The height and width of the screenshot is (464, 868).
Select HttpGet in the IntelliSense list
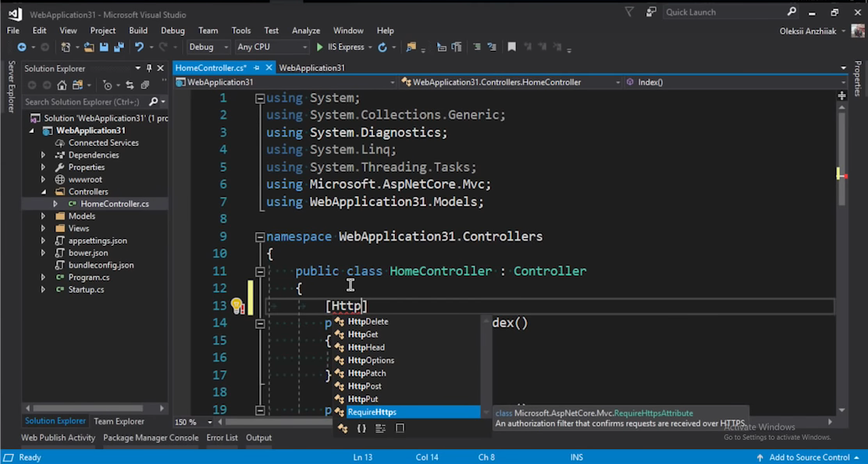click(x=363, y=334)
